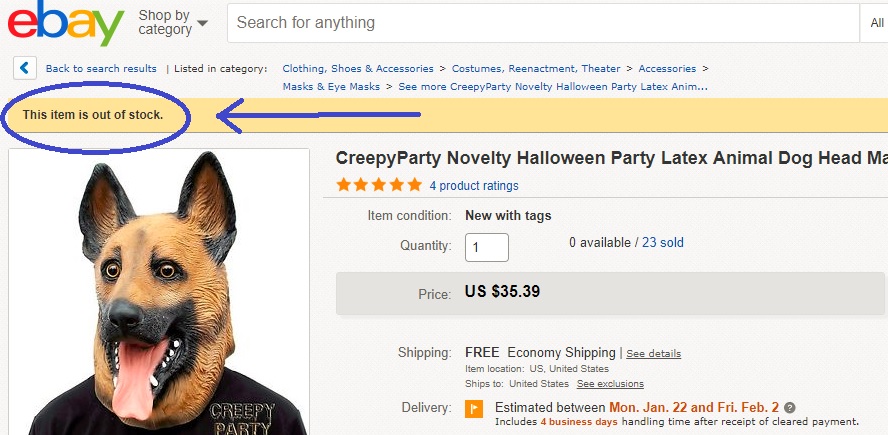This screenshot has width=888, height=435.
Task: Click See more CreepyParty Novelty link
Action: (x=553, y=87)
